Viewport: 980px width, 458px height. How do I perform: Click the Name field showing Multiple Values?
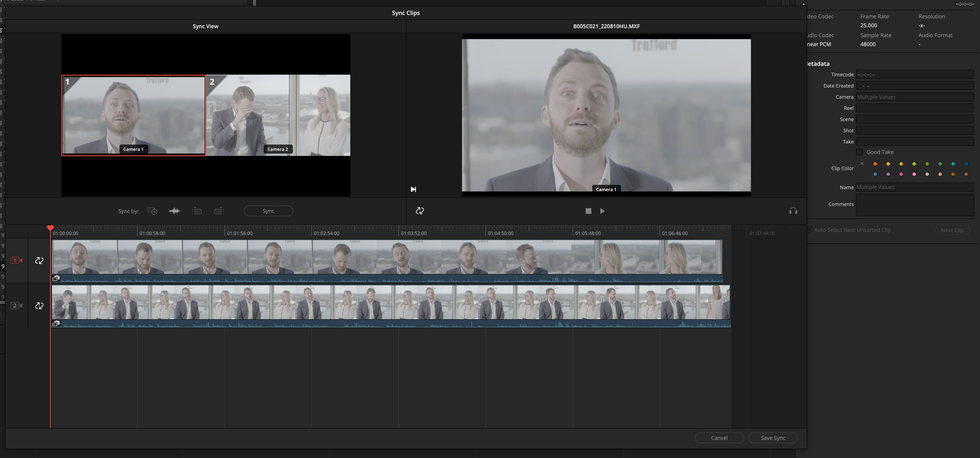click(915, 187)
